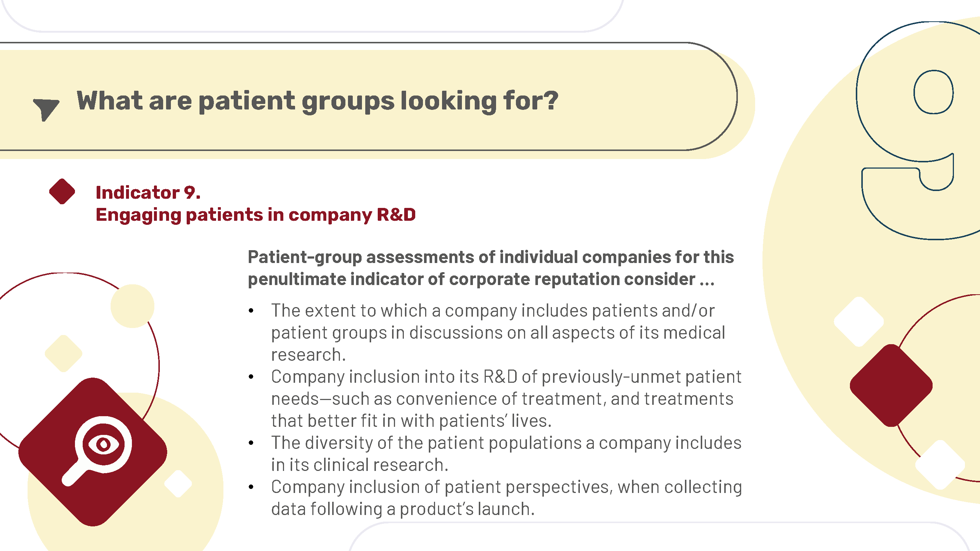Click the white diamond above the red diamond
This screenshot has width=980, height=551.
[x=859, y=322]
